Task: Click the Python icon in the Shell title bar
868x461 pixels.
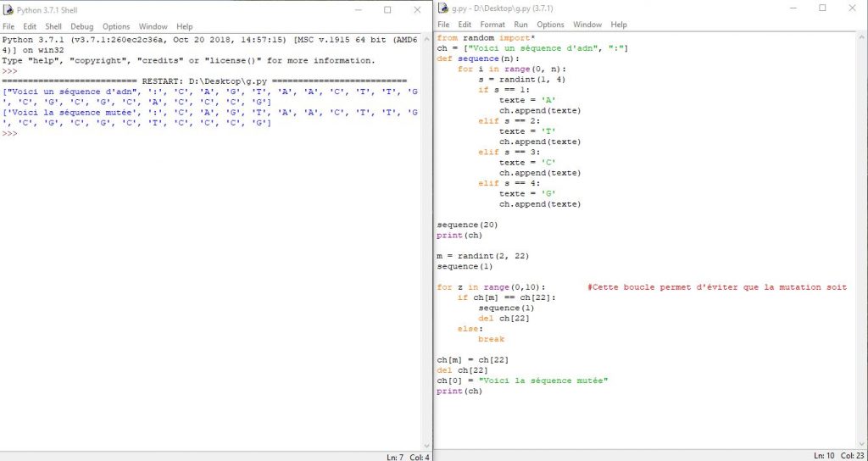Action: [x=8, y=9]
